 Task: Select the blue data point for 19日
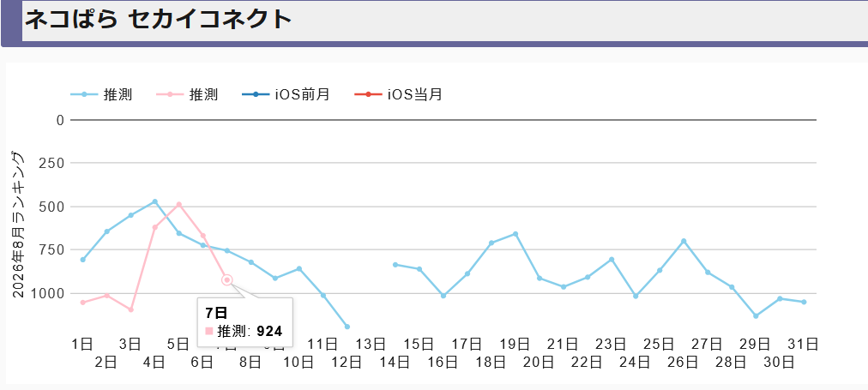(515, 234)
